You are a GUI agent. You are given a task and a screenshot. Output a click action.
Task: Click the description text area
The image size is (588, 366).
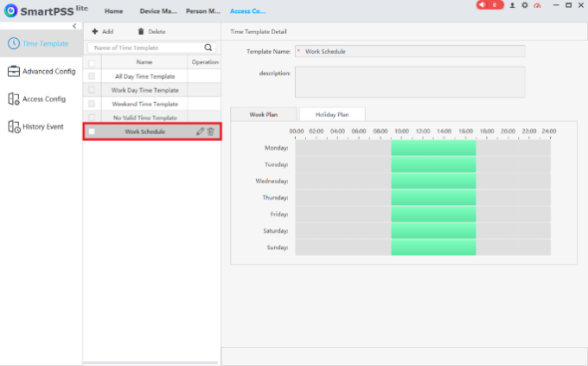pyautogui.click(x=410, y=82)
